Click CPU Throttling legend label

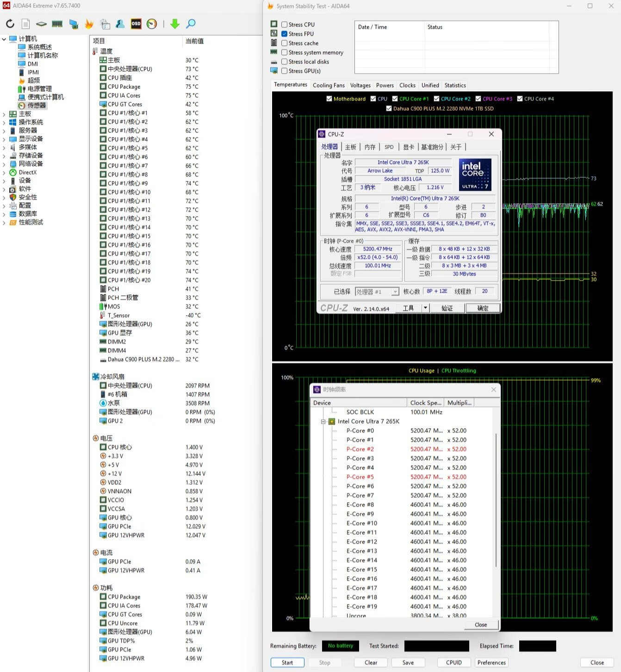click(x=458, y=371)
